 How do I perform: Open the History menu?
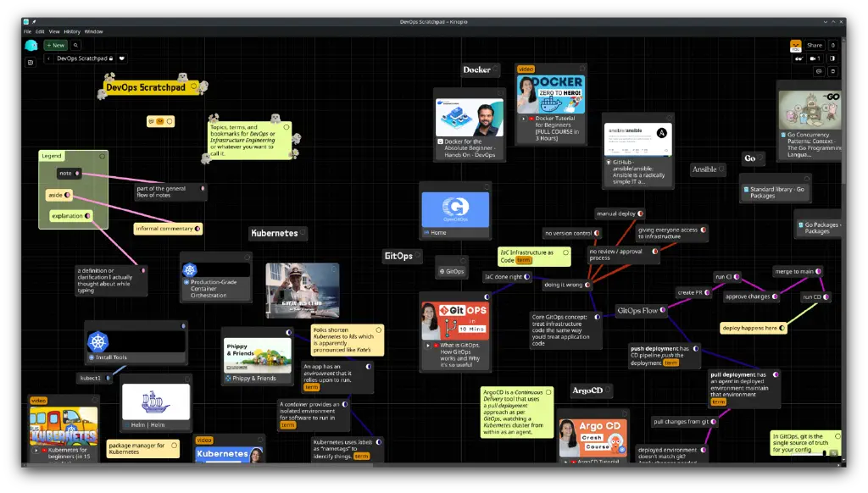point(72,31)
